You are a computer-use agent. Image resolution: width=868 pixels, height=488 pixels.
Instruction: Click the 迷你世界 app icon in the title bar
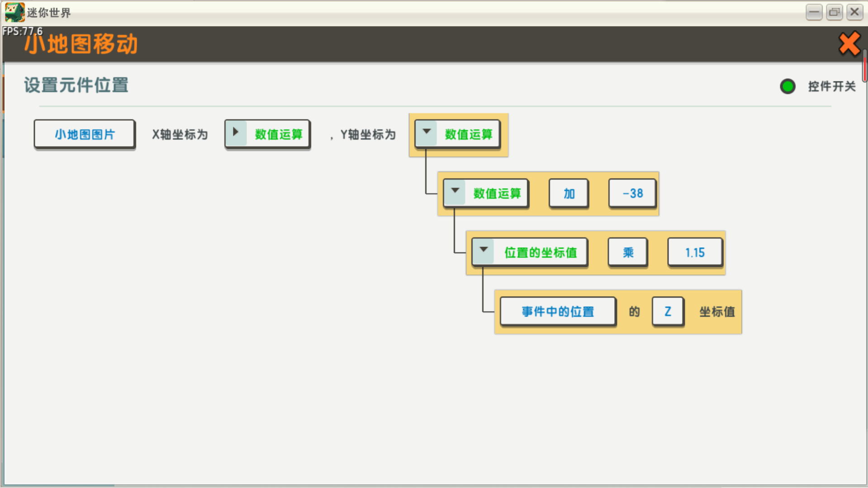point(14,12)
